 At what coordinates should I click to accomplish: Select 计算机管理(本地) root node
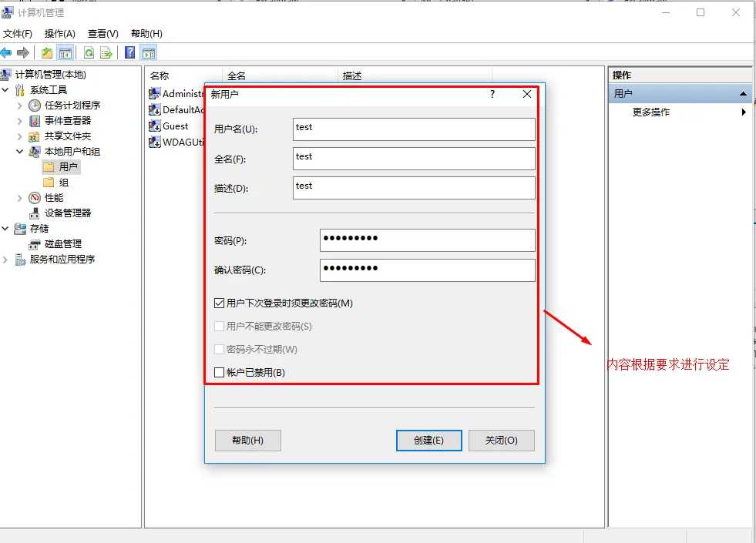tap(50, 74)
